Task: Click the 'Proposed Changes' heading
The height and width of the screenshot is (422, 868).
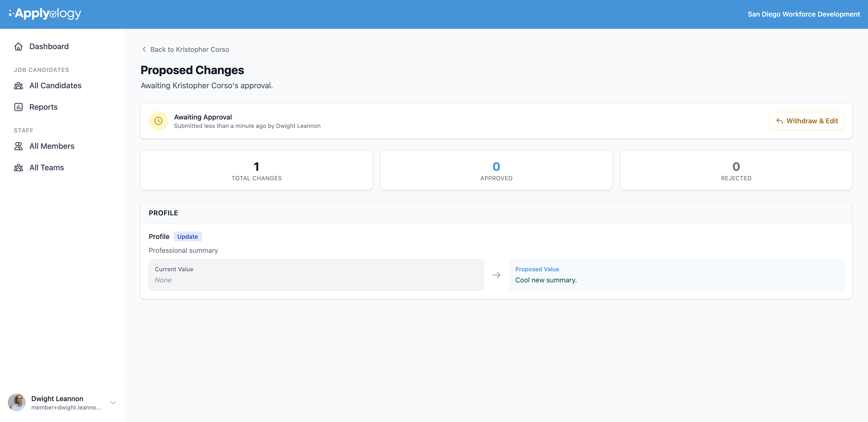Action: (192, 70)
